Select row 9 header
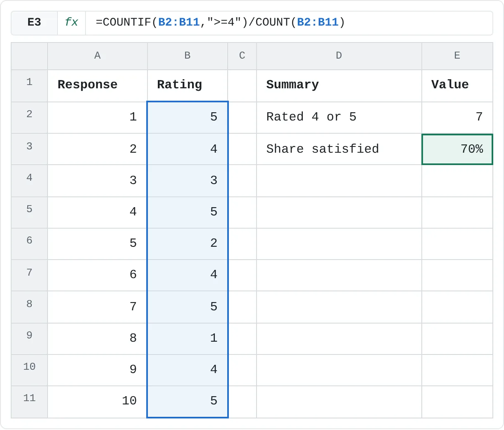Screen dimensions: 504x430 pos(29,339)
